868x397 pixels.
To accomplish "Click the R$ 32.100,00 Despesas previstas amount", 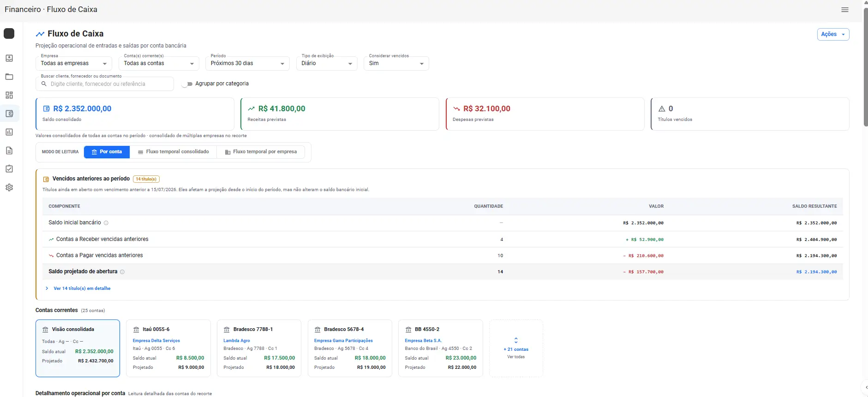I will click(487, 109).
